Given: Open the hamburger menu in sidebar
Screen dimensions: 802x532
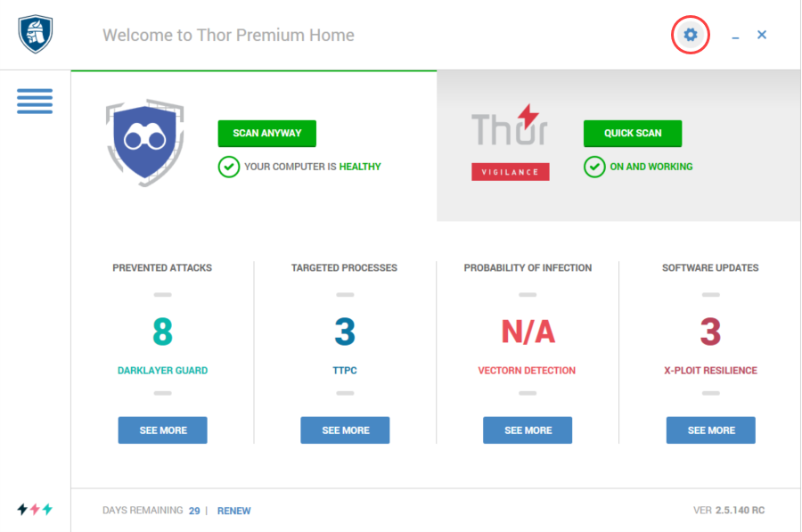Looking at the screenshot, I should (x=35, y=102).
